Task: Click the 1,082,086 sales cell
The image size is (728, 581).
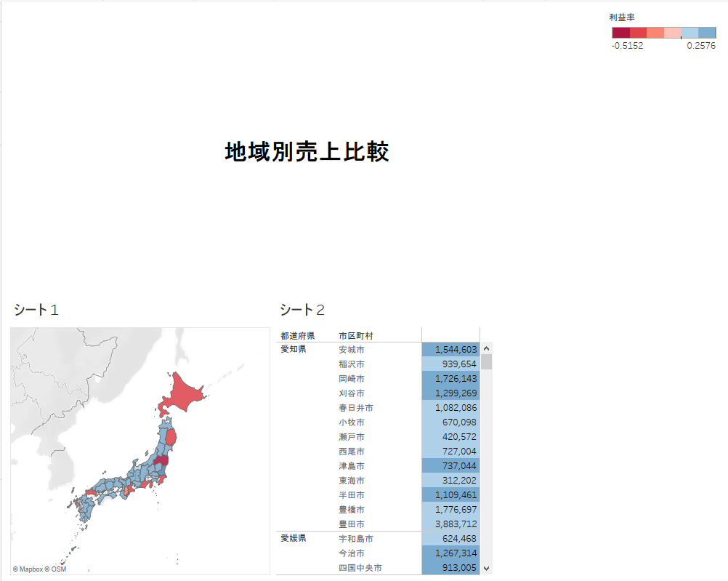Action: tap(450, 408)
